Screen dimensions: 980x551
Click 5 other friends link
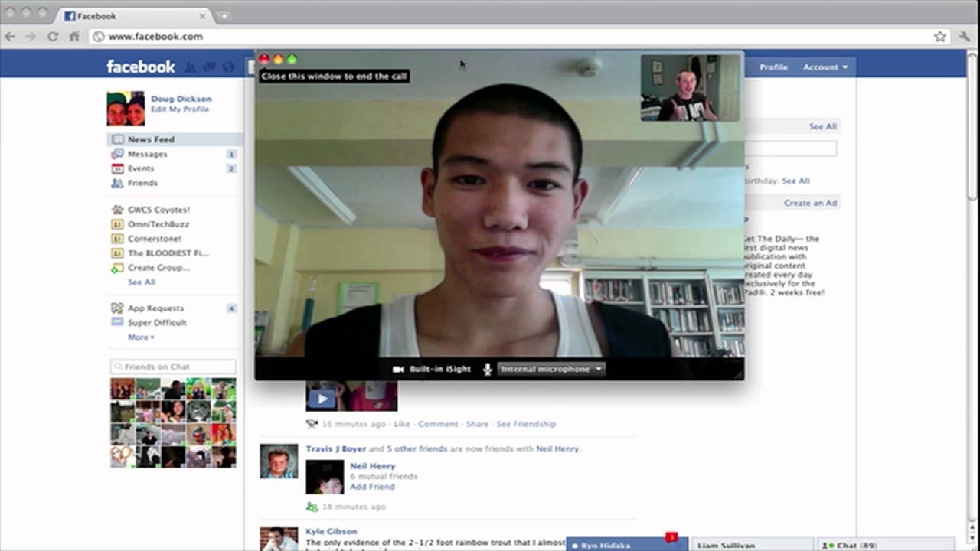click(x=416, y=448)
